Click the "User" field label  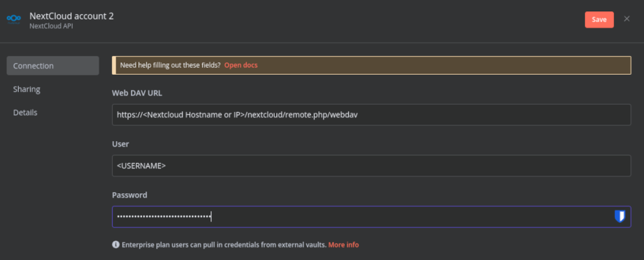coord(121,144)
